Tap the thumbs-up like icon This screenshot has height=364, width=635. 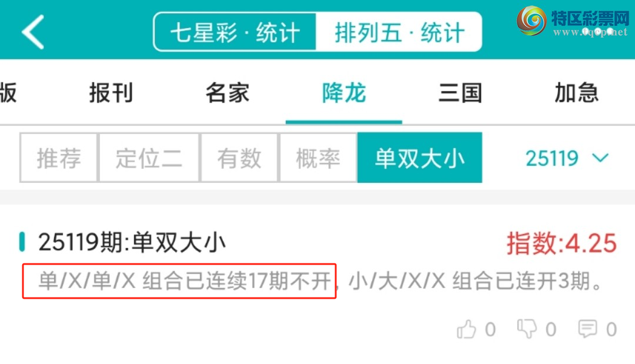point(466,329)
